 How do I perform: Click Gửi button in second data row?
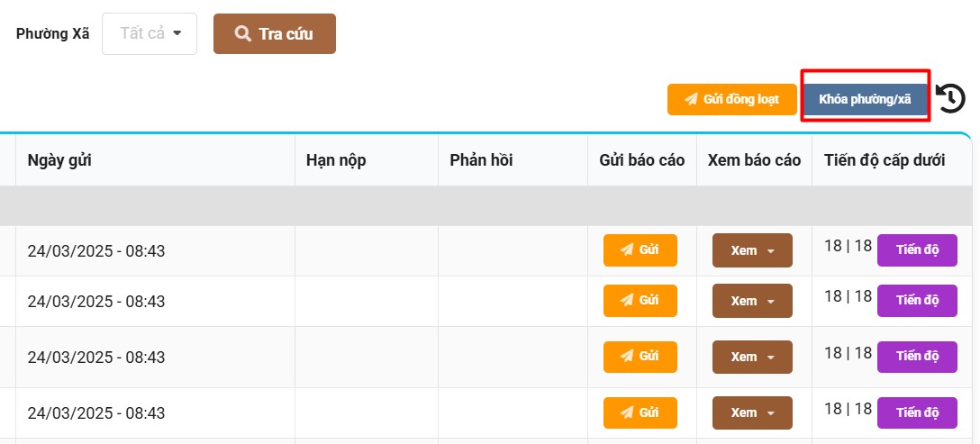tap(640, 301)
